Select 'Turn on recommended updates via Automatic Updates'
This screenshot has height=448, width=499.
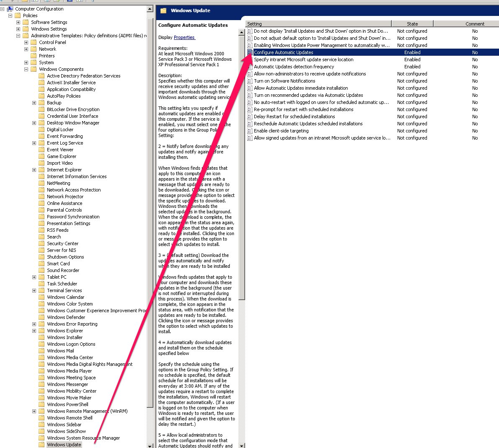point(308,95)
